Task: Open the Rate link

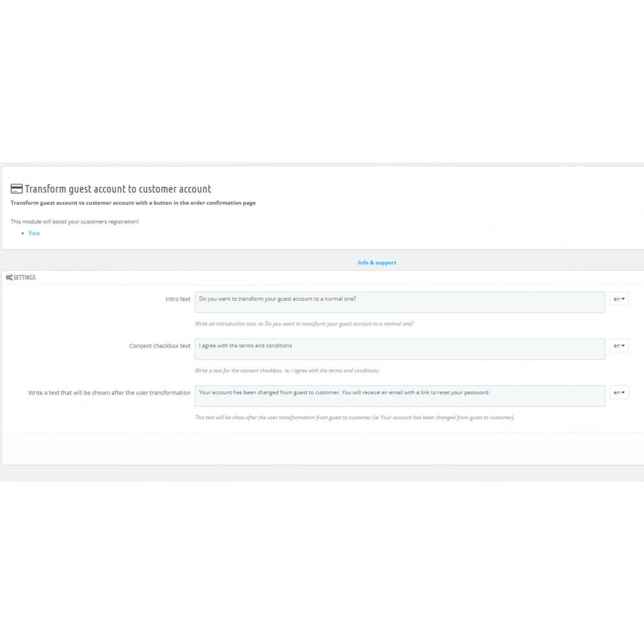Action: [34, 233]
